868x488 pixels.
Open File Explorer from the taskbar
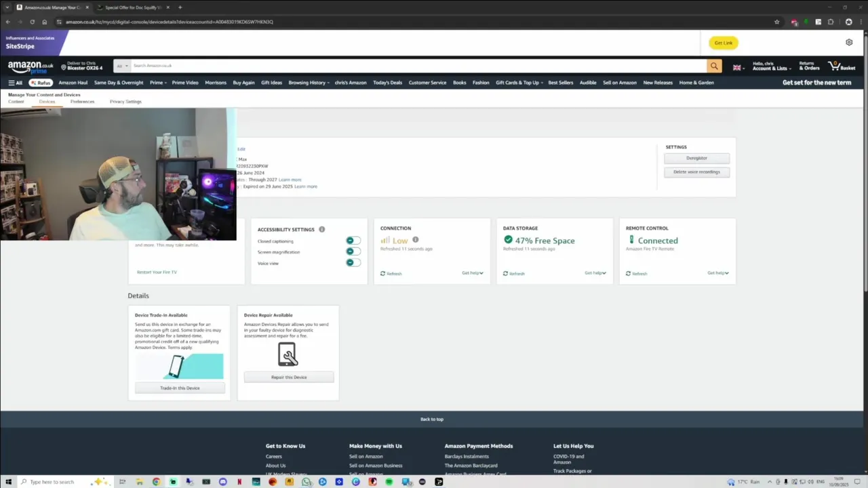(139, 482)
